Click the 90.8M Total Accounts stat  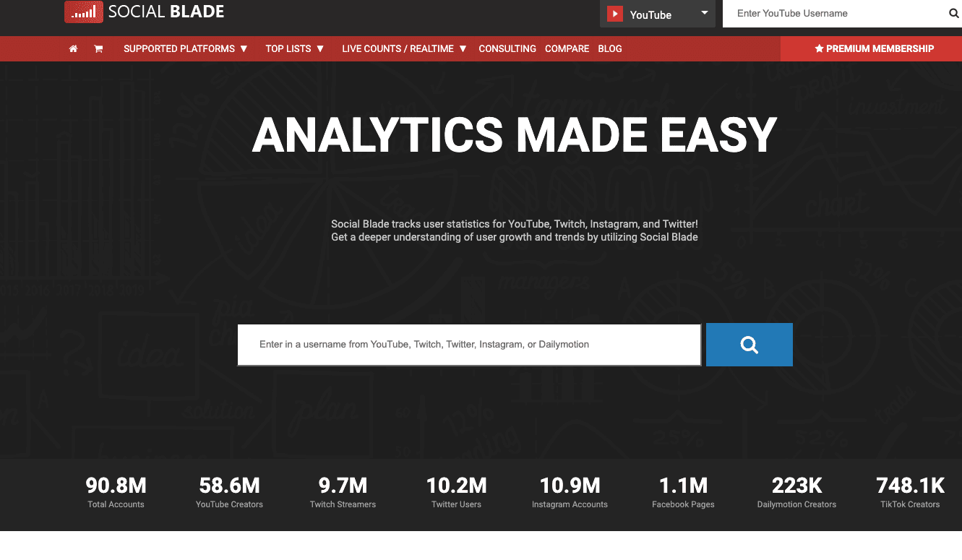tap(116, 493)
